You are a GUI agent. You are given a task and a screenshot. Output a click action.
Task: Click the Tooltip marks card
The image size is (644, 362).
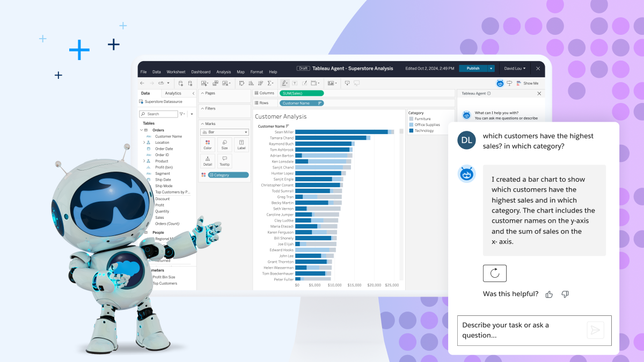coord(224,161)
